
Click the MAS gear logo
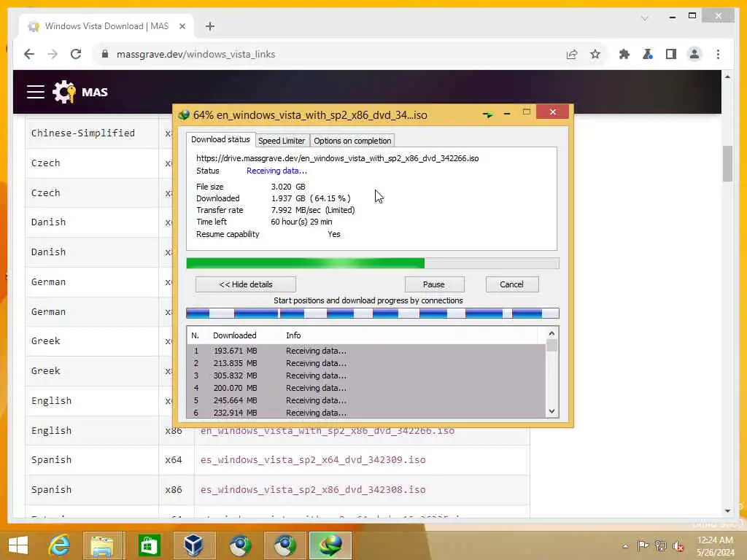[x=64, y=92]
